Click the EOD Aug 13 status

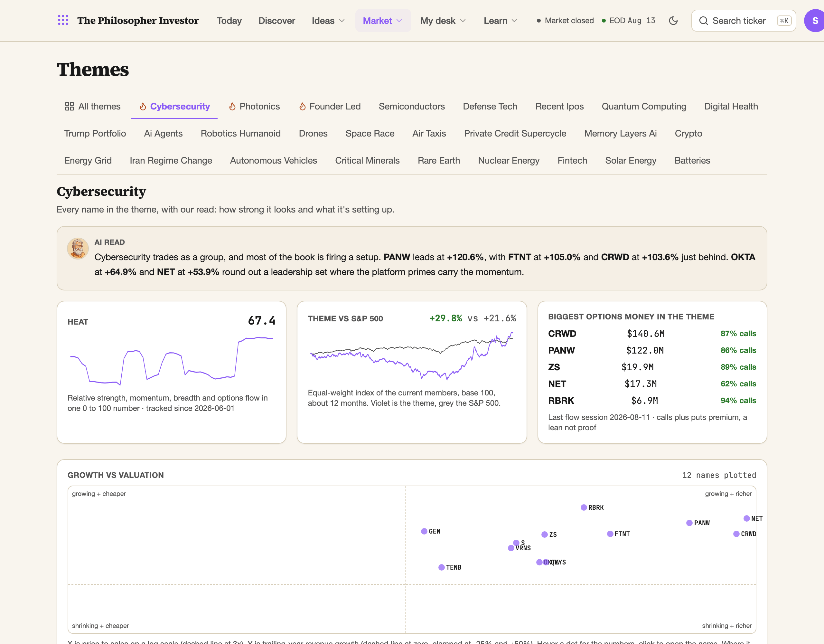pyautogui.click(x=629, y=20)
